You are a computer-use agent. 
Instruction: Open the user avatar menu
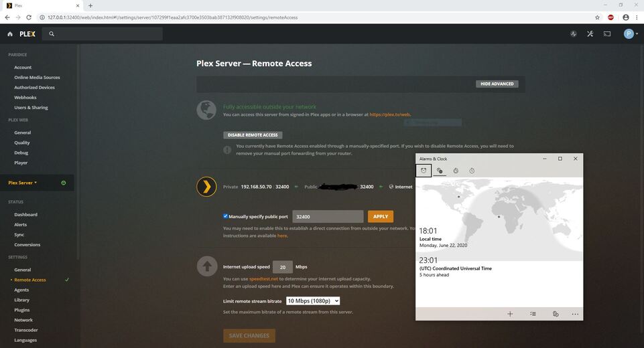631,33
